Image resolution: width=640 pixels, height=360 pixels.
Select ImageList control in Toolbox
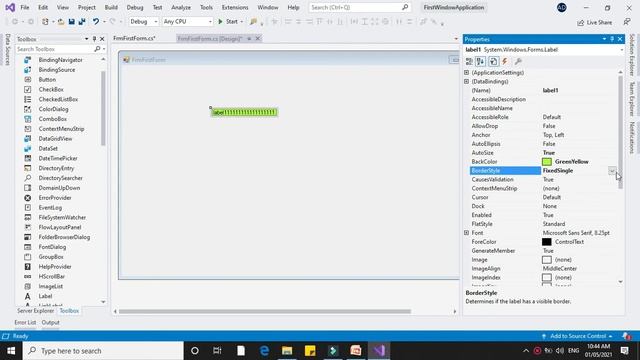(x=51, y=286)
